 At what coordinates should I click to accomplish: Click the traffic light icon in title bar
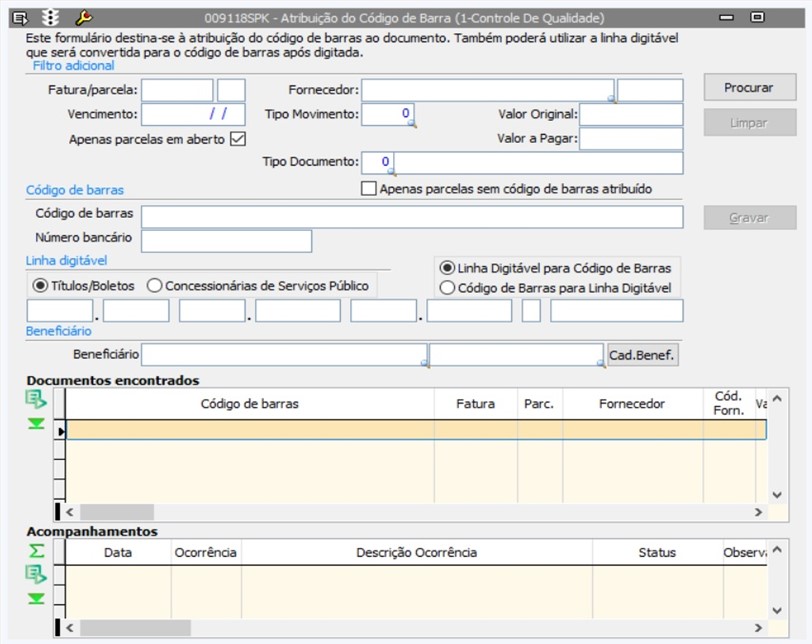pos(50,17)
